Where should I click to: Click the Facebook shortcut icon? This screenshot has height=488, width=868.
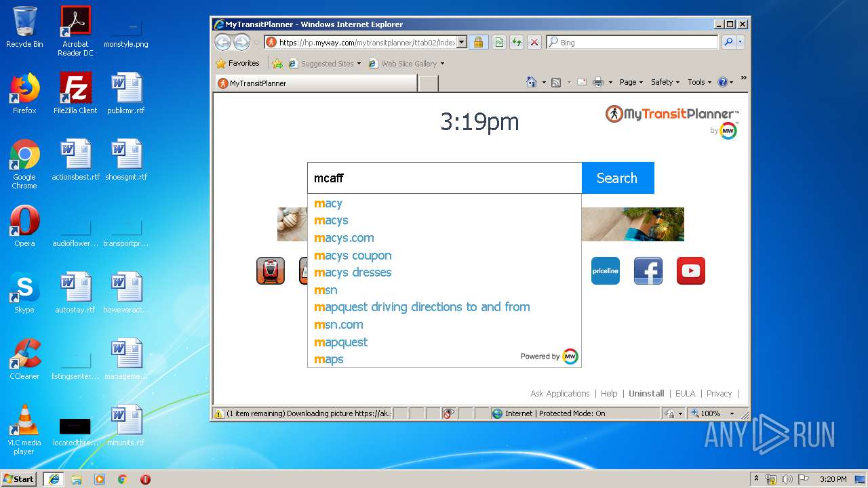click(x=648, y=270)
